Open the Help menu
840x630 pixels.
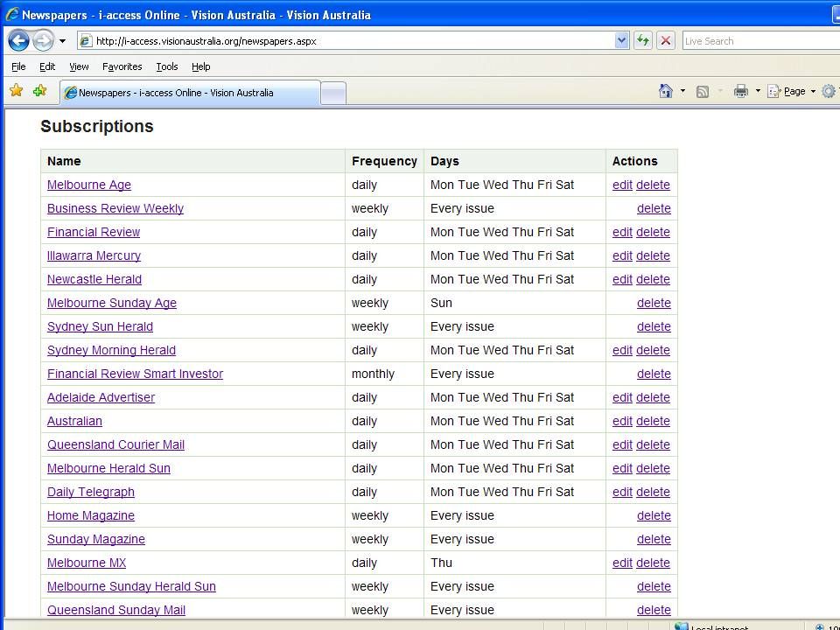[x=201, y=66]
